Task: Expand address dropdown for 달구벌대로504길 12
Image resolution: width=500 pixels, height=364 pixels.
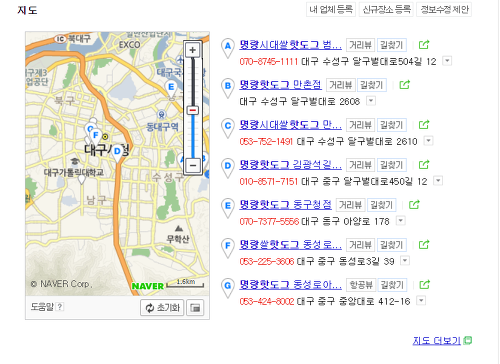Action: tap(447, 61)
